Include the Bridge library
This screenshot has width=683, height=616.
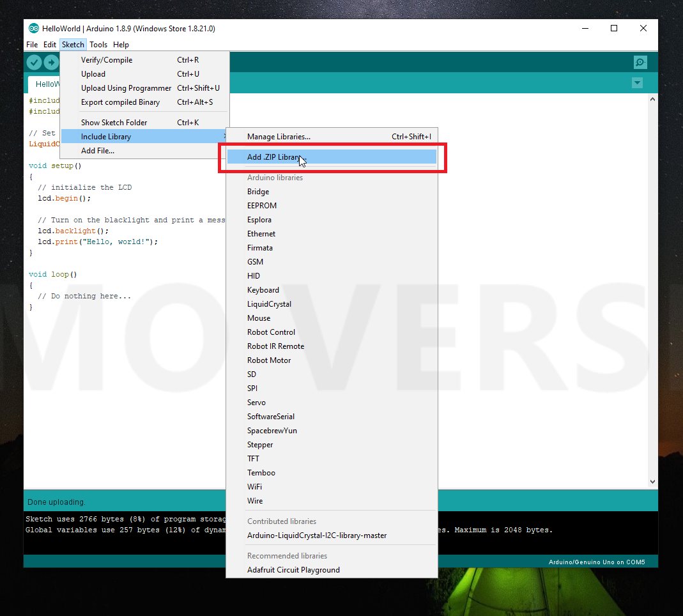click(x=332, y=192)
